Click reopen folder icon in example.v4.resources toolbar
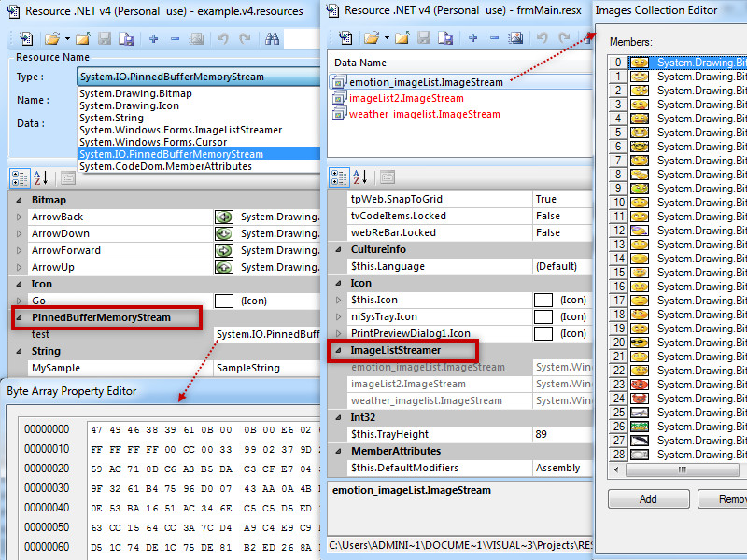This screenshot has height=560, width=747. [x=83, y=38]
